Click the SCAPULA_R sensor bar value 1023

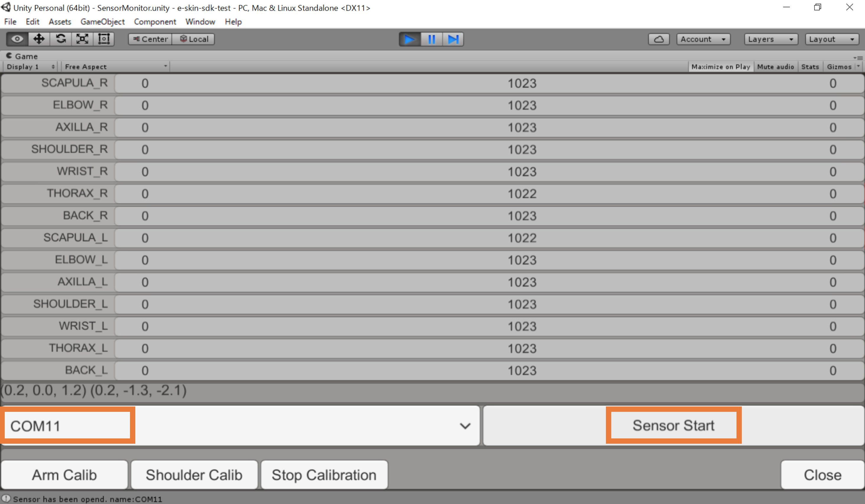522,83
